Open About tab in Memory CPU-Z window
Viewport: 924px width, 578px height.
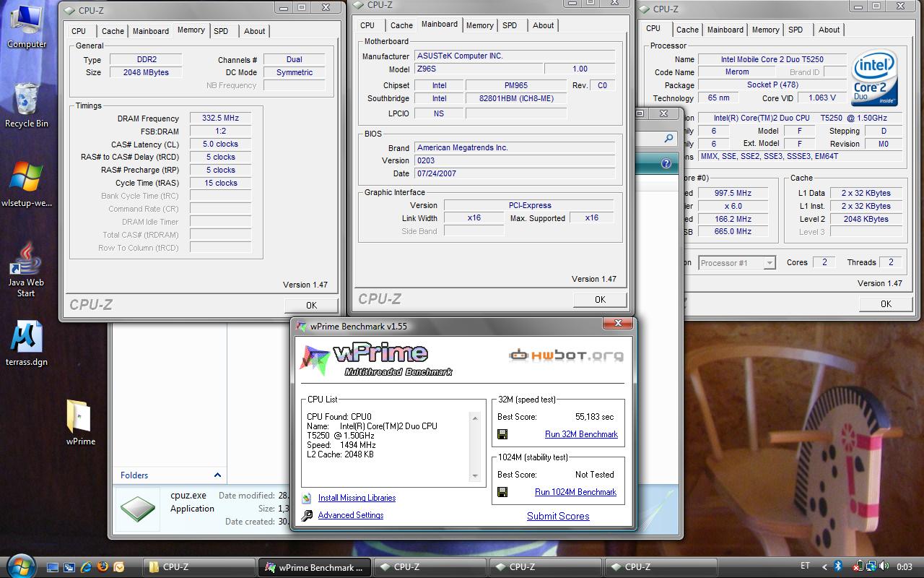(x=254, y=31)
